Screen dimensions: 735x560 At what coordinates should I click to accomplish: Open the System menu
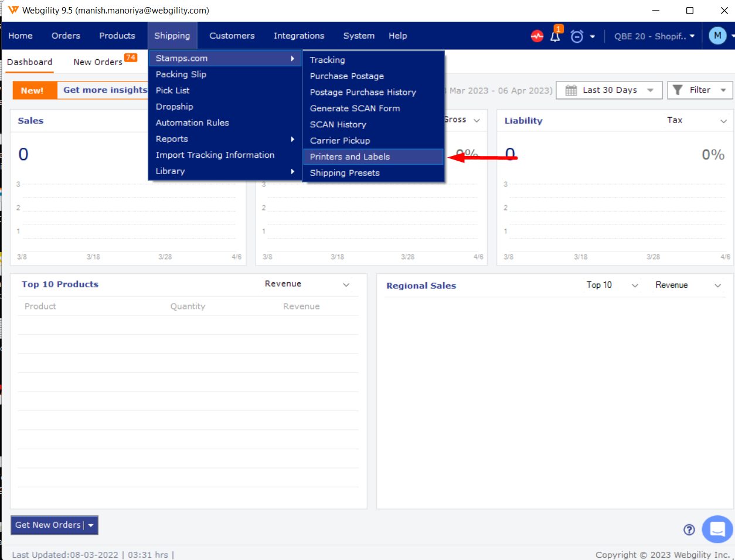(359, 36)
